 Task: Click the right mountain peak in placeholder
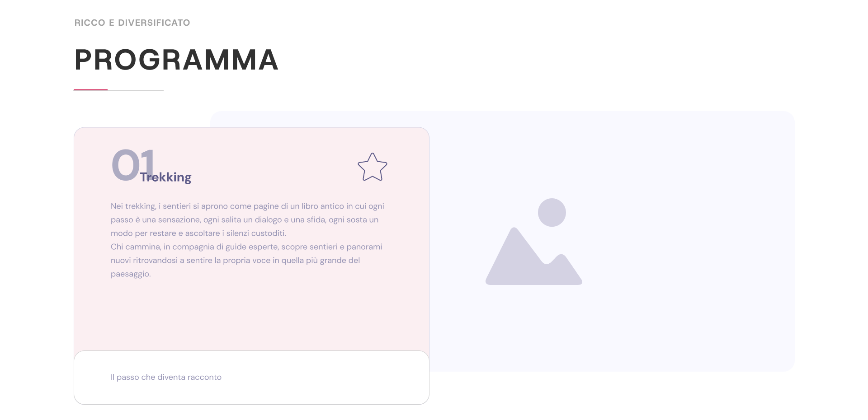(x=562, y=266)
